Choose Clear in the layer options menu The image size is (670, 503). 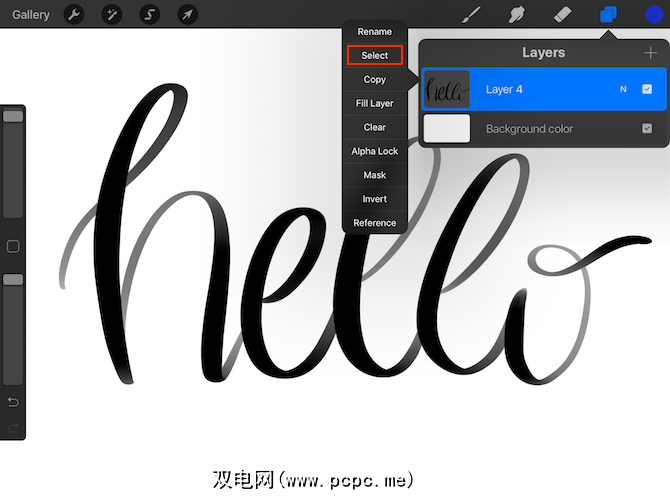(x=375, y=127)
